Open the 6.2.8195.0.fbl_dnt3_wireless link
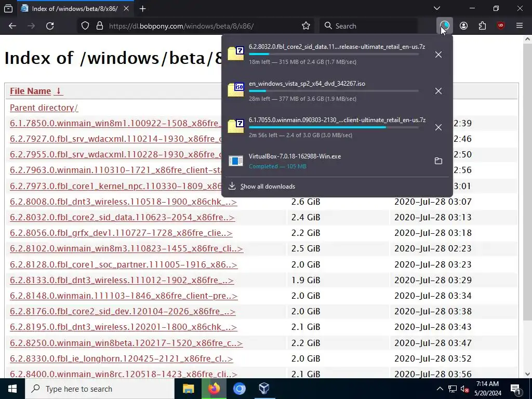This screenshot has height=399, width=532. coord(124,327)
